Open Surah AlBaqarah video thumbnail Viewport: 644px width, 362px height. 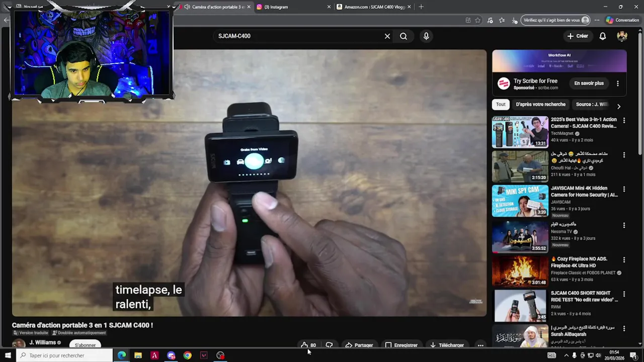[520, 335]
